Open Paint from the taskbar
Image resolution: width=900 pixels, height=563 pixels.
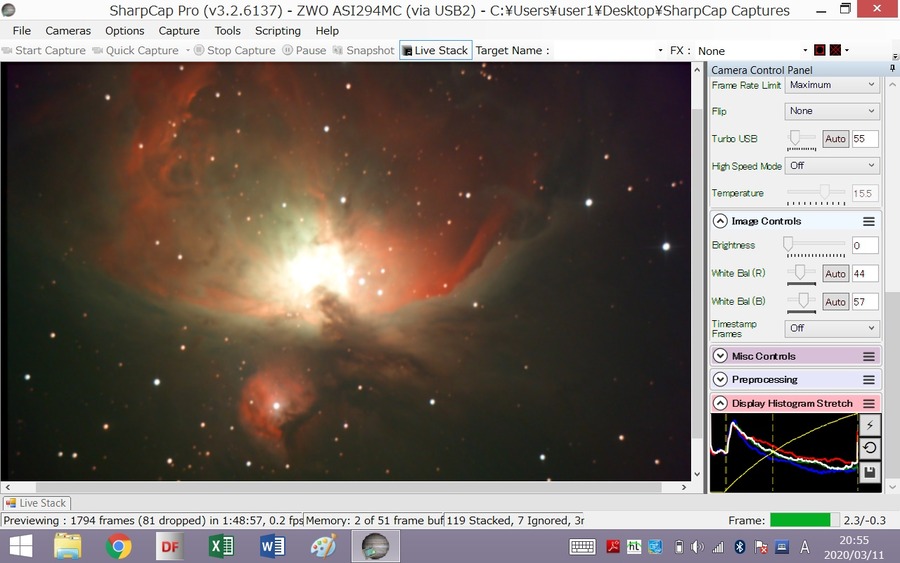(x=324, y=546)
